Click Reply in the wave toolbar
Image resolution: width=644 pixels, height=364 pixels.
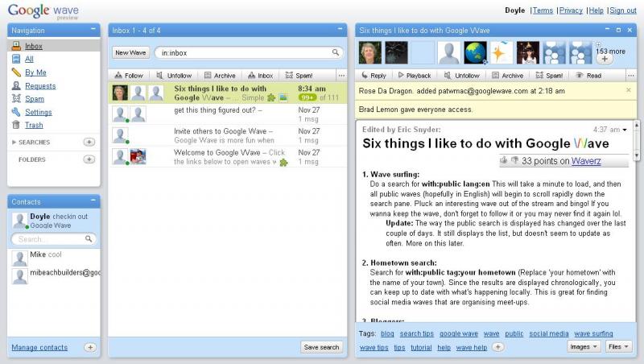point(374,76)
